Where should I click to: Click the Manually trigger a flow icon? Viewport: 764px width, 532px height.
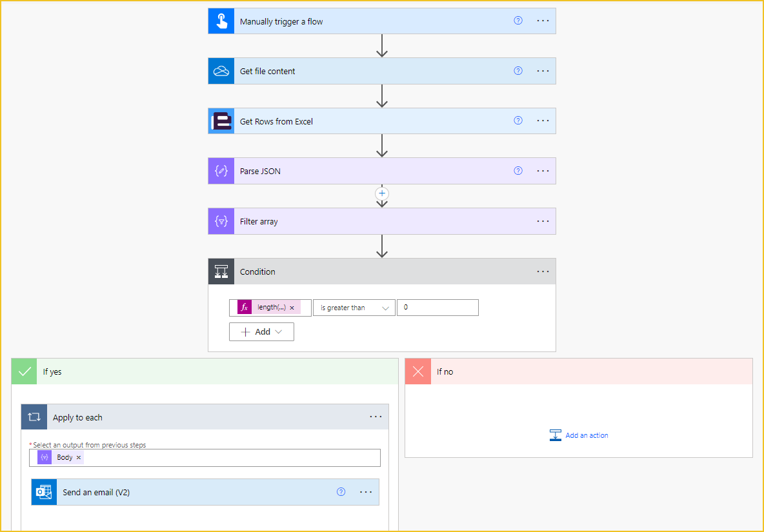(x=221, y=21)
